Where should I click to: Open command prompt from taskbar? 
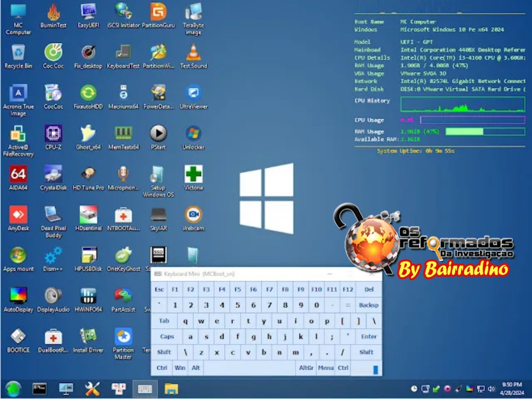40,389
